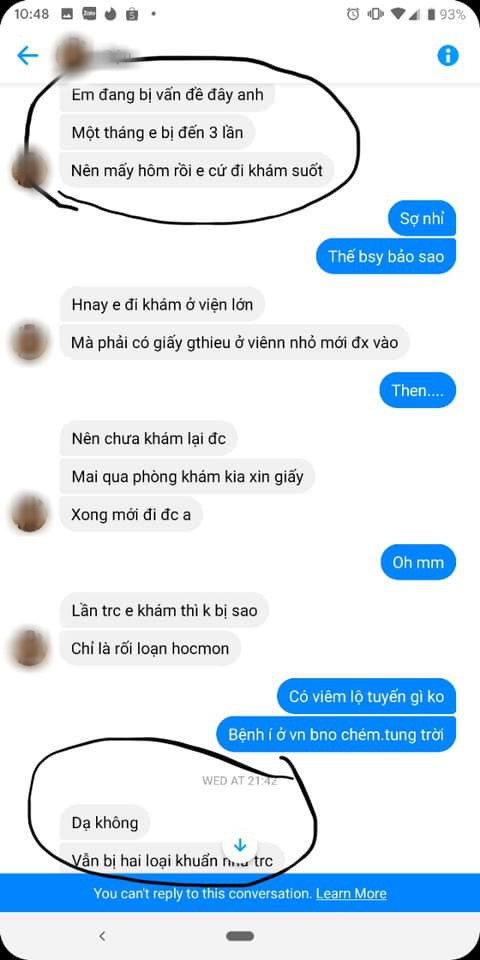Tap the alarm icon in status bar
This screenshot has height=960, width=480.
click(353, 14)
